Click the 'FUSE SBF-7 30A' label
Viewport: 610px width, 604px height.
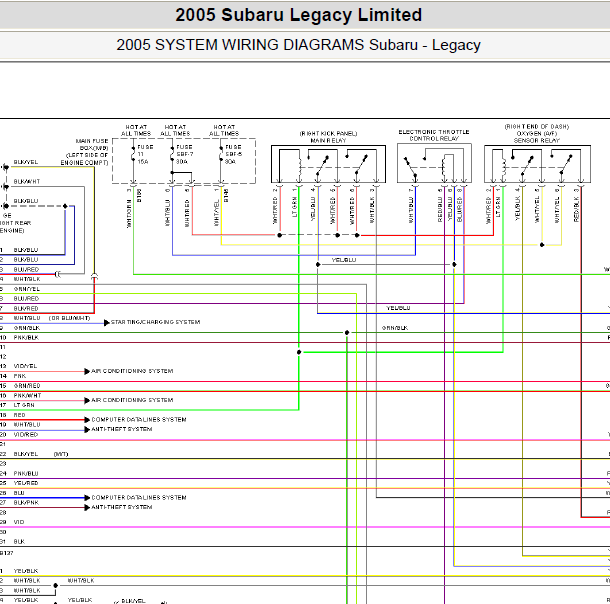point(184,154)
